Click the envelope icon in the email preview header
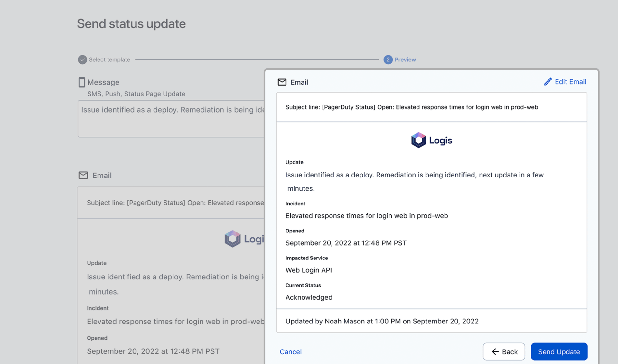The height and width of the screenshot is (364, 618). 282,82
